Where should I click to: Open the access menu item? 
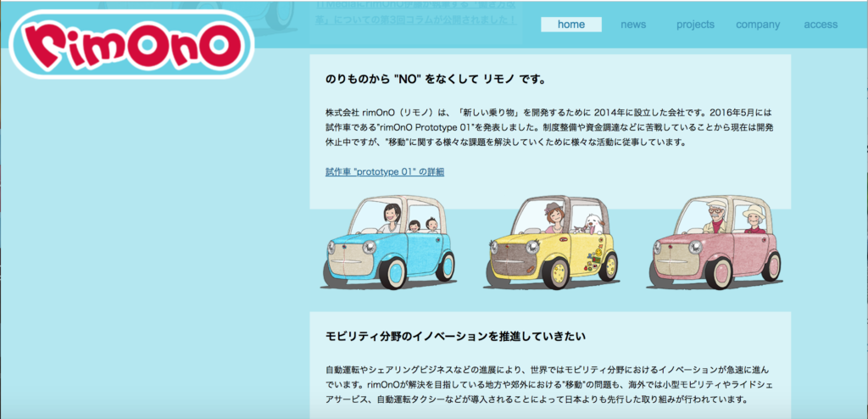pos(821,25)
